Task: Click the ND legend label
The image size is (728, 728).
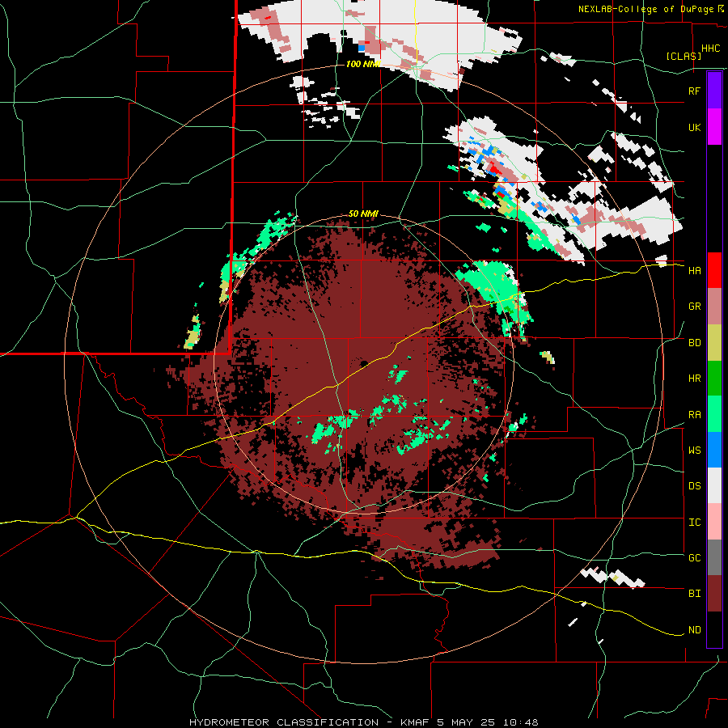Action: [694, 630]
